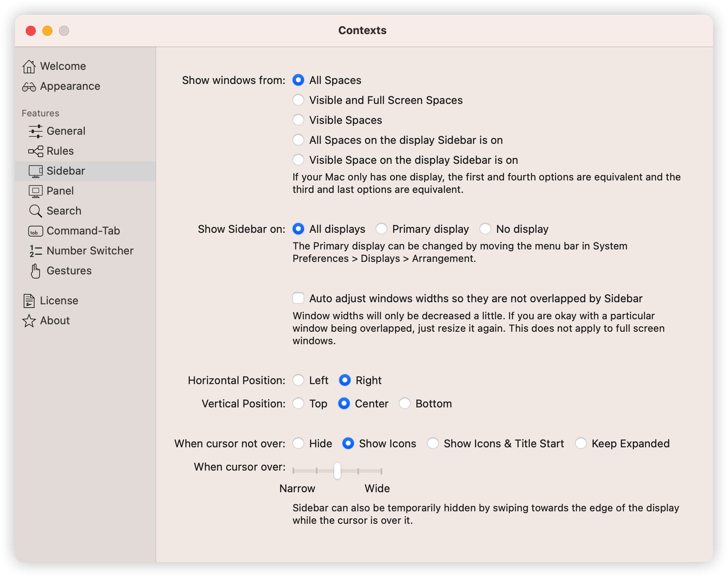
Task: Set Vertical Position to Bottom
Action: tap(405, 404)
